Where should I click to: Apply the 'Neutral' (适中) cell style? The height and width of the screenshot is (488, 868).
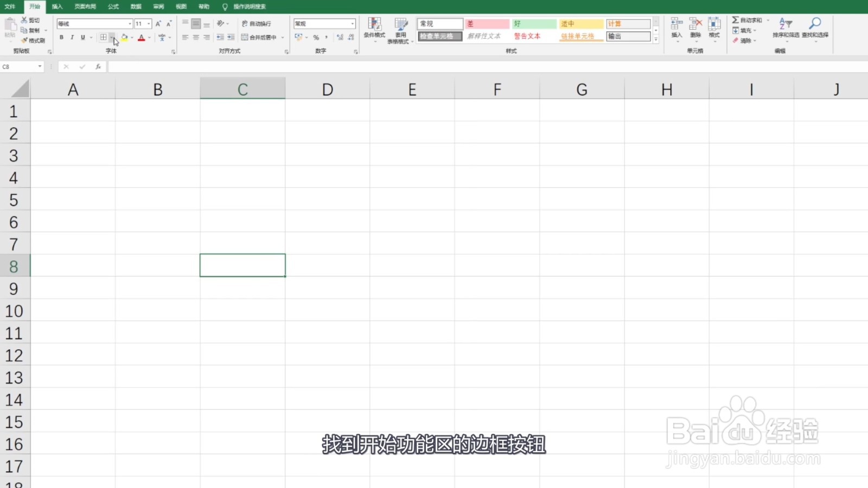[582, 24]
